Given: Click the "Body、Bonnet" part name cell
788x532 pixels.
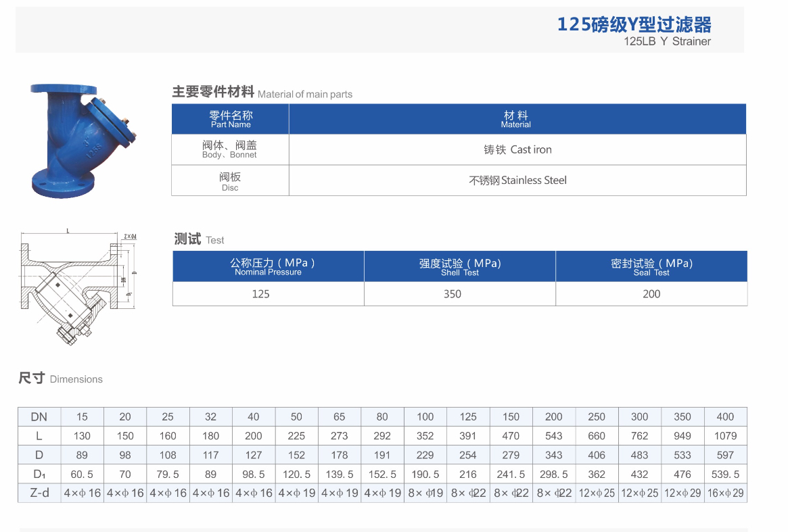Looking at the screenshot, I should coord(230,149).
